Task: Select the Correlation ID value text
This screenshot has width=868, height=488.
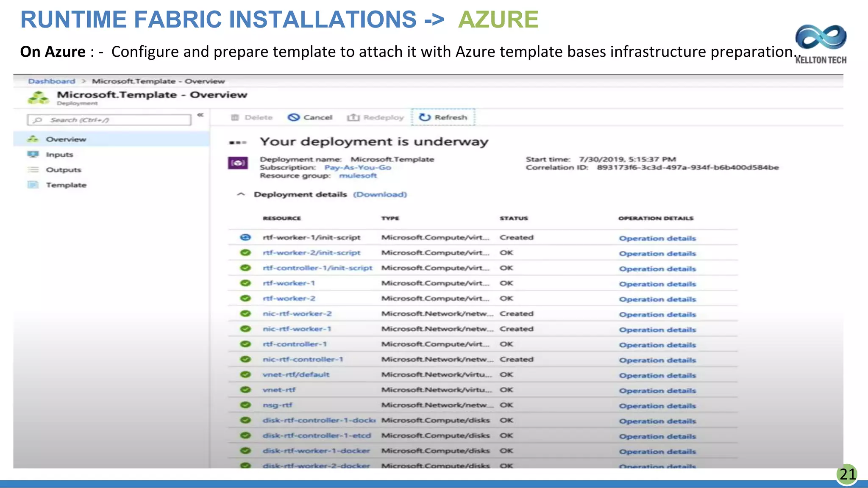Action: [x=688, y=167]
